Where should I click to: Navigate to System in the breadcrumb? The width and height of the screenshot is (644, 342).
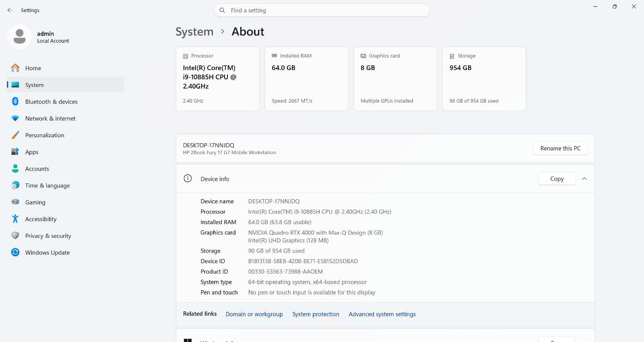[x=194, y=32]
